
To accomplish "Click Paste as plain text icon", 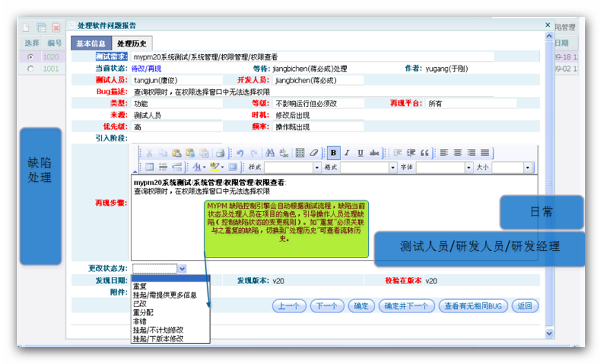I will click(x=190, y=153).
